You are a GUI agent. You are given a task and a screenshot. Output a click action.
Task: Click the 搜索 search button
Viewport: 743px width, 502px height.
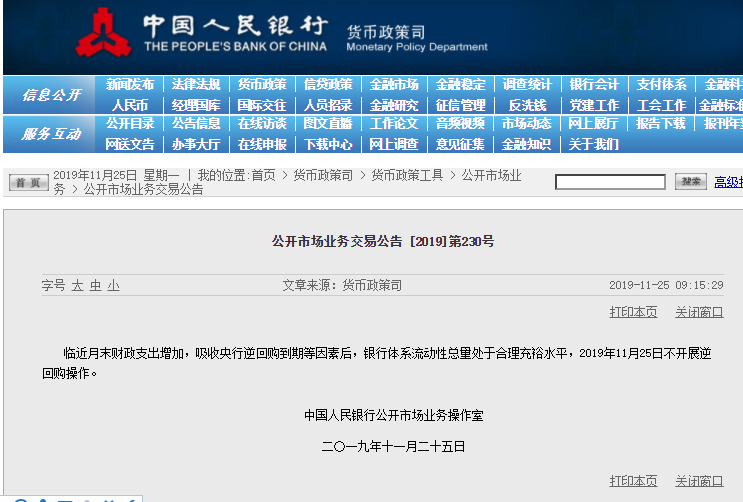click(691, 182)
